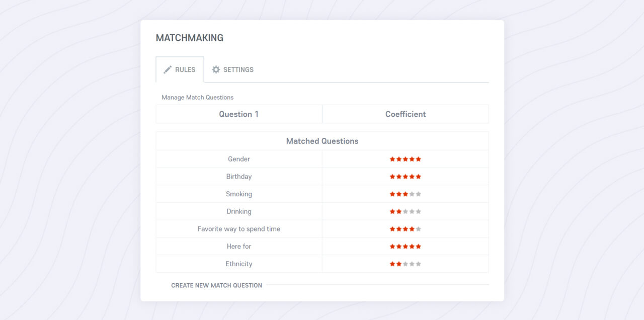Click CREATE NEW MATCH QUESTION
Screen dimensions: 644x320
pos(216,285)
